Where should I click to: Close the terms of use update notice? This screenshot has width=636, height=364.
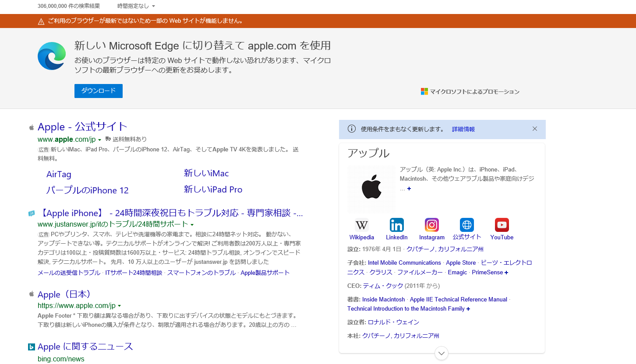tap(534, 129)
